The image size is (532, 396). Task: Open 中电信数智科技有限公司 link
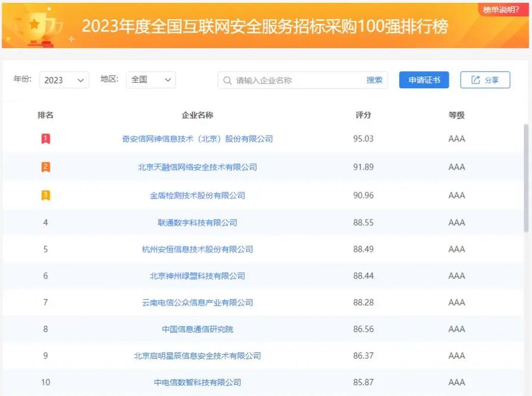197,382
